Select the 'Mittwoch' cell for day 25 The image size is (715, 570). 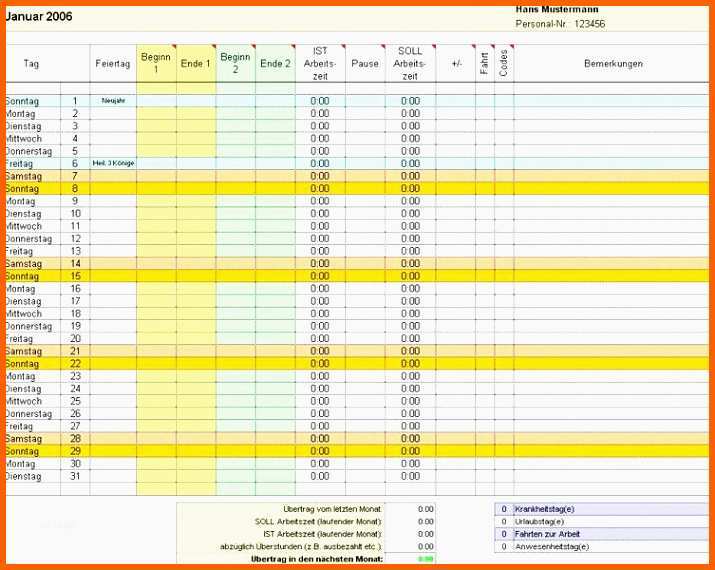[x=33, y=401]
